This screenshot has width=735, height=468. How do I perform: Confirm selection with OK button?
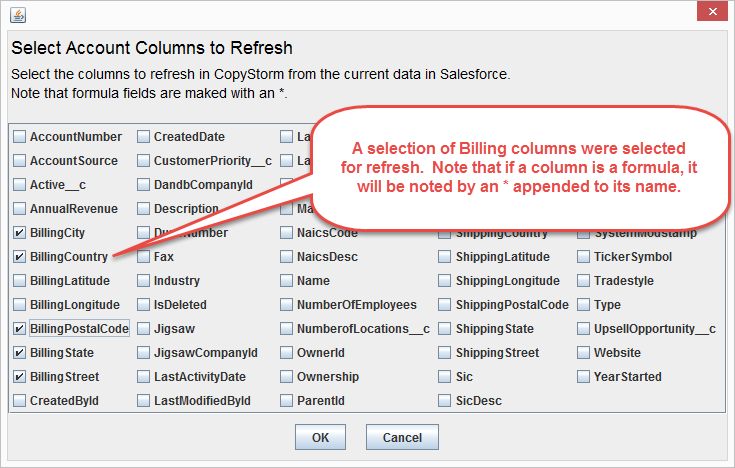click(321, 438)
